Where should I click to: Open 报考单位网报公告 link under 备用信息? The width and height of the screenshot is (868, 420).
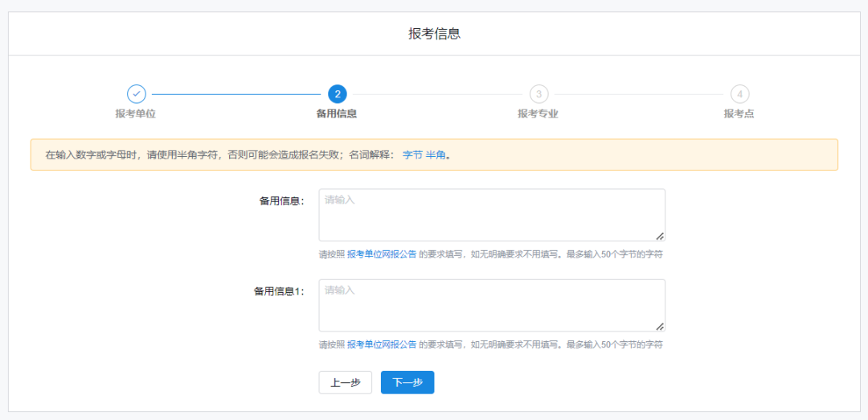point(382,254)
